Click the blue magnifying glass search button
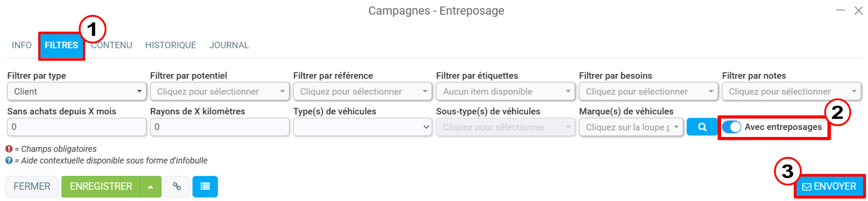Image resolution: width=868 pixels, height=201 pixels. (702, 127)
